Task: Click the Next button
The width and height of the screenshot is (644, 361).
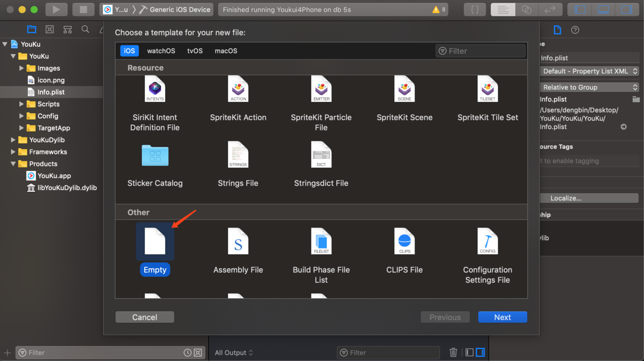Action: pos(502,317)
